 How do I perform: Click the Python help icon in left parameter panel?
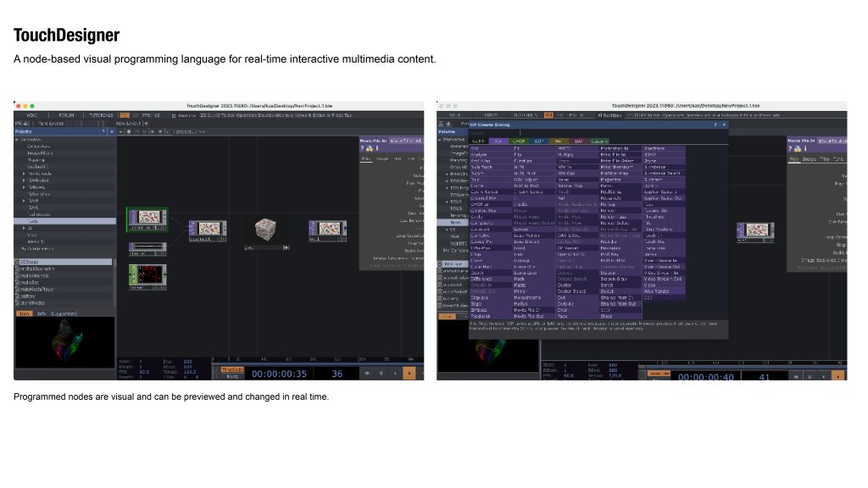(x=370, y=148)
